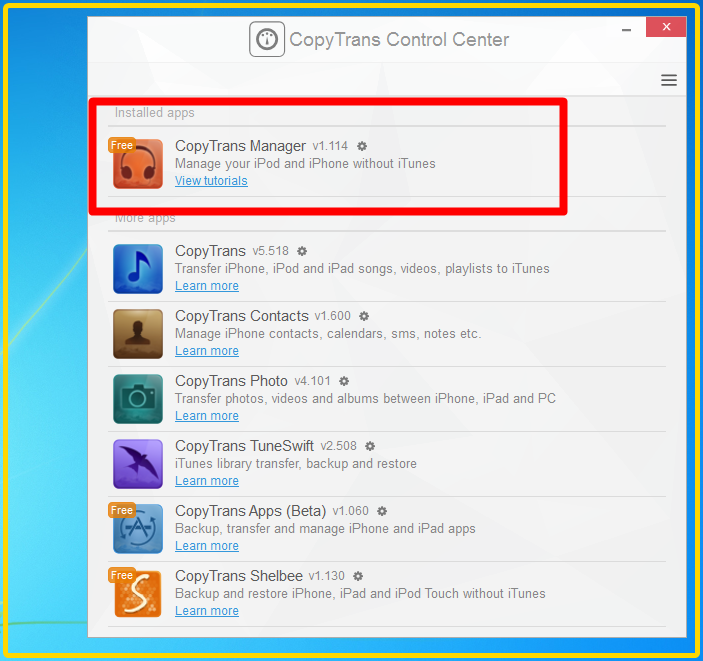Minimize the CopyTrans Control Center window

[x=626, y=30]
